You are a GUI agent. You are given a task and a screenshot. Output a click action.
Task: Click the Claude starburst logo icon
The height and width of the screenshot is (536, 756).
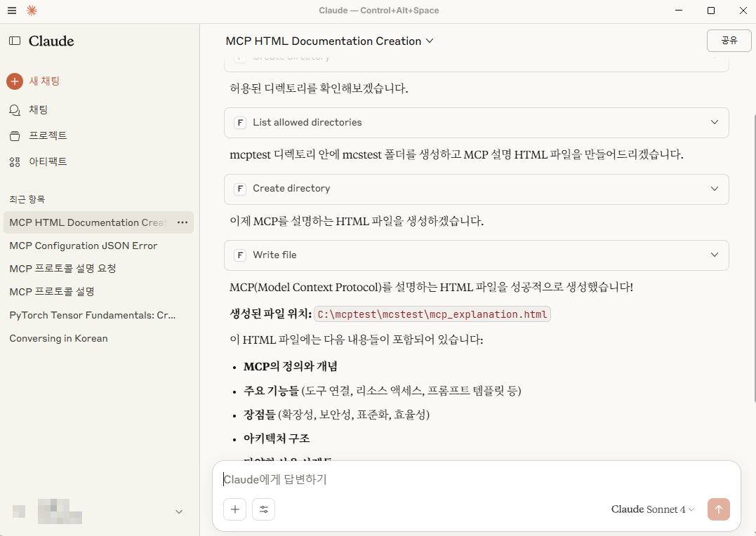point(32,11)
